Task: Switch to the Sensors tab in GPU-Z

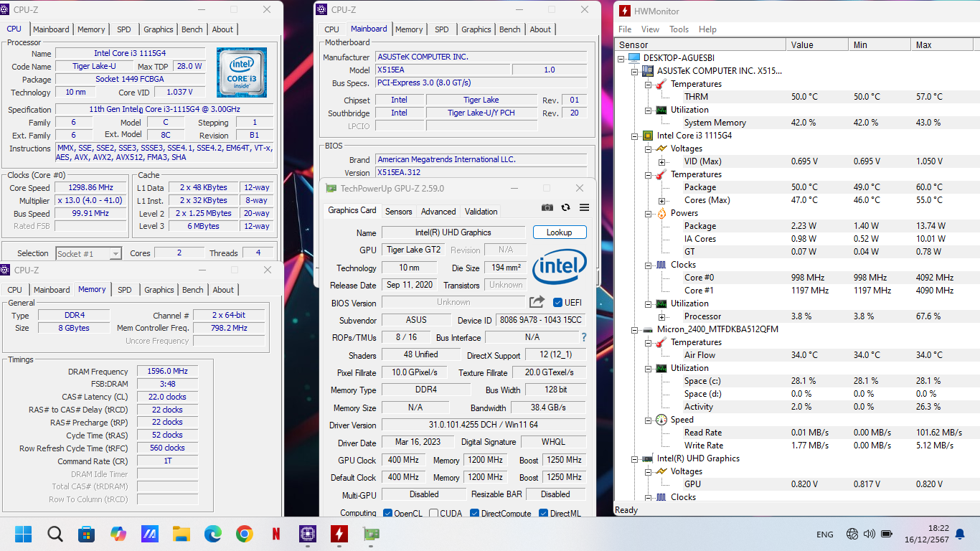Action: coord(399,212)
